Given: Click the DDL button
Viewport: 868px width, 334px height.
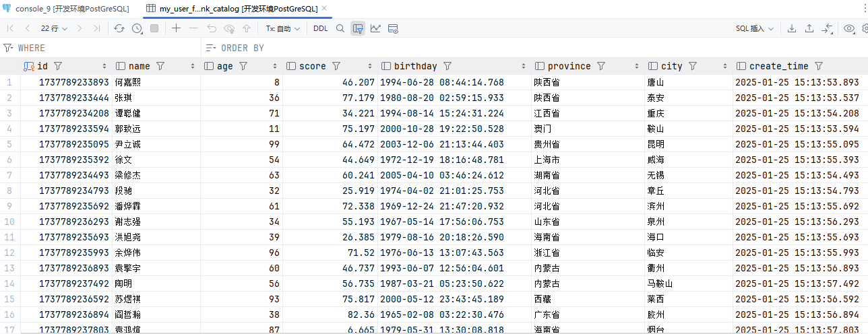Looking at the screenshot, I should pyautogui.click(x=320, y=28).
